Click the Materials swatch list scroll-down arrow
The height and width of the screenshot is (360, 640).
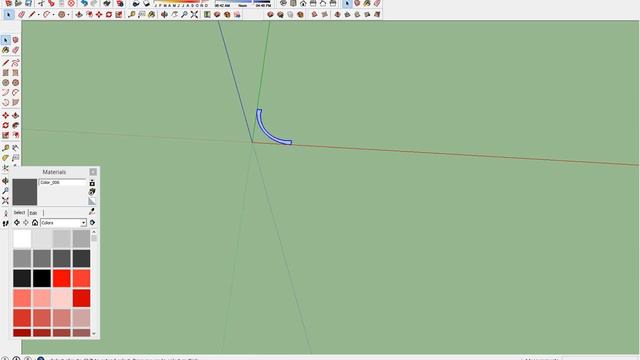[94, 333]
